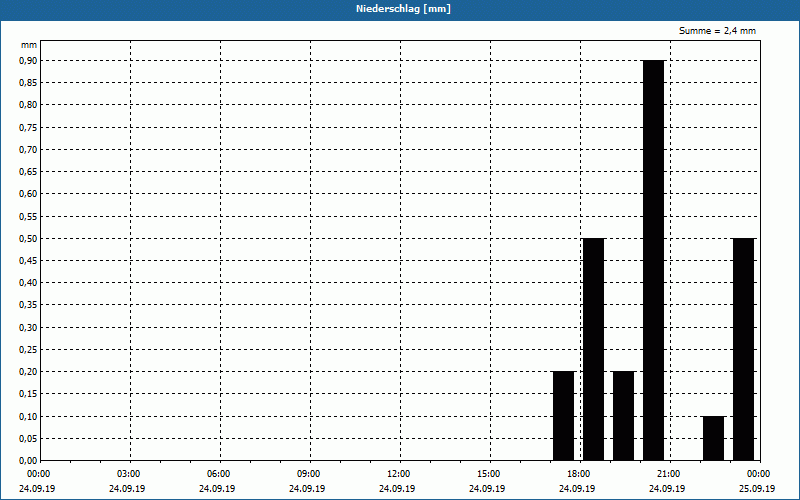Viewport: 800px width, 500px height.
Task: Pick the 0,35 y-axis tick label
Action: [x=28, y=305]
